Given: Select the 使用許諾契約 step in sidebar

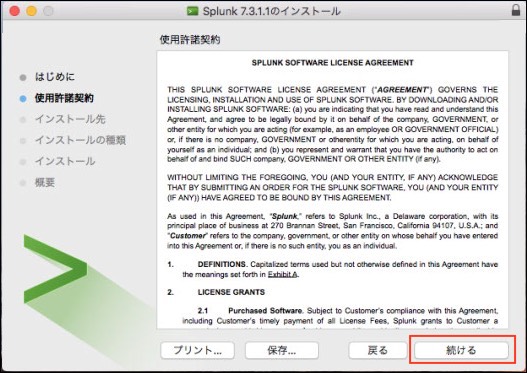Looking at the screenshot, I should [64, 98].
